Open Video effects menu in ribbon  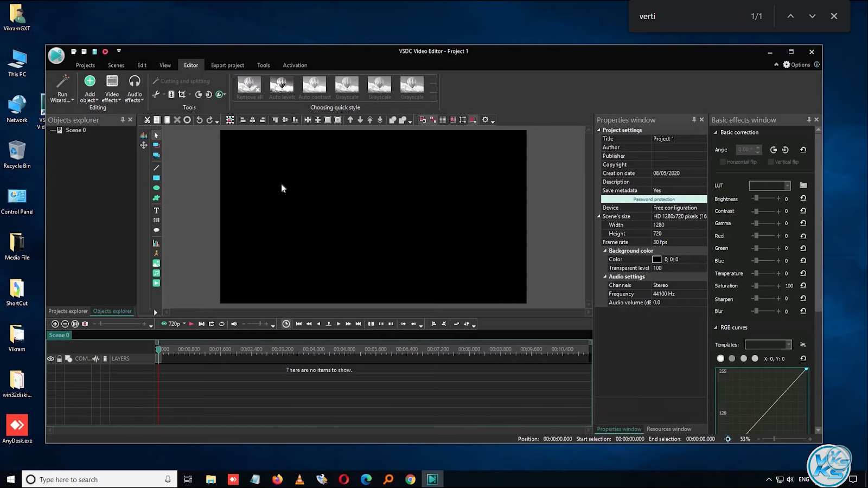pos(112,88)
